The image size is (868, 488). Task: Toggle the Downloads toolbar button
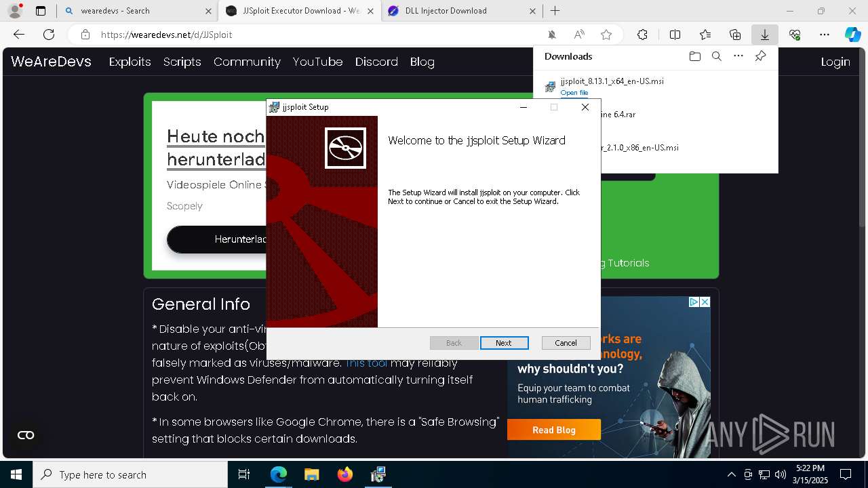[764, 35]
